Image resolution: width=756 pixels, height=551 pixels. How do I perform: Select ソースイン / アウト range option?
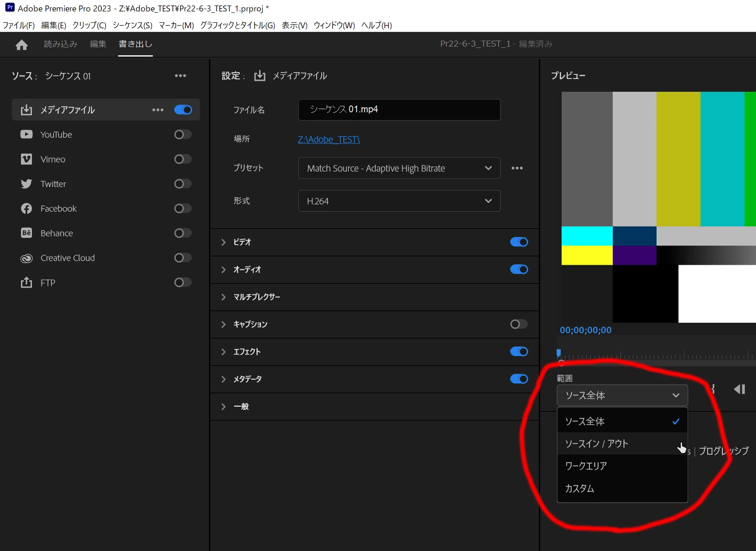[x=622, y=444]
